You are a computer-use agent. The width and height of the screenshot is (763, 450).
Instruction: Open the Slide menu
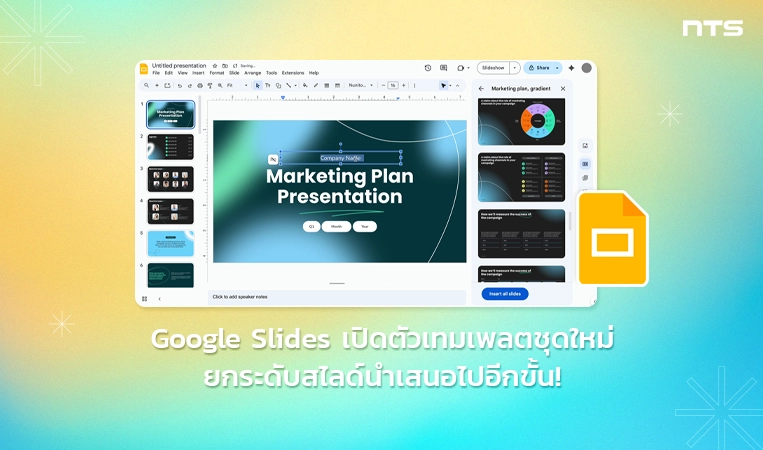tap(234, 73)
